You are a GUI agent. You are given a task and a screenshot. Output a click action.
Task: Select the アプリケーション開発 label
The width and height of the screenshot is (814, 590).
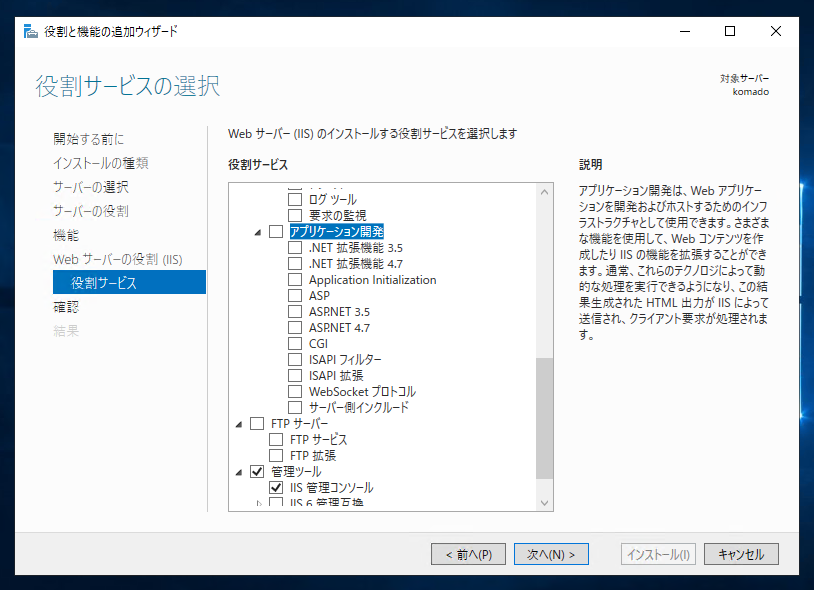(x=336, y=231)
